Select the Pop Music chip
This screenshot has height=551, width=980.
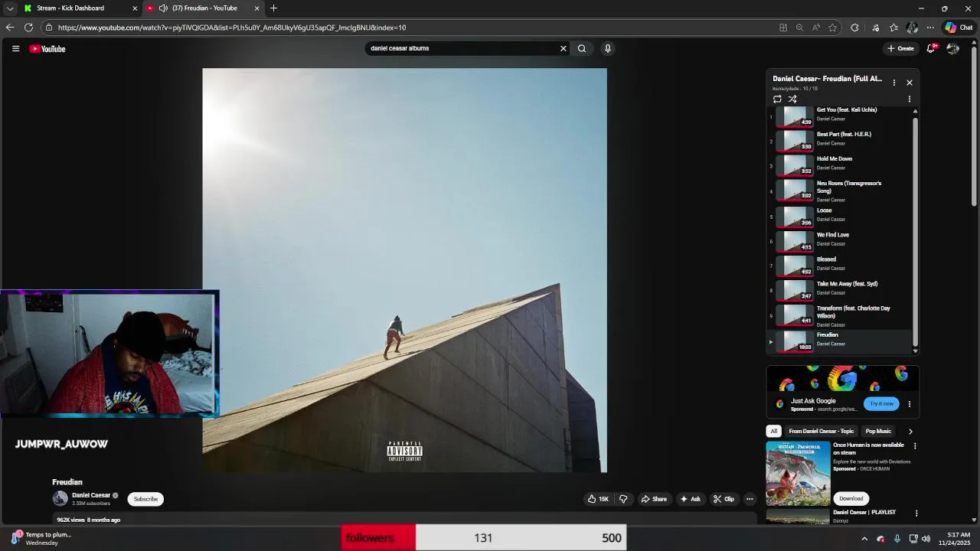tap(878, 431)
